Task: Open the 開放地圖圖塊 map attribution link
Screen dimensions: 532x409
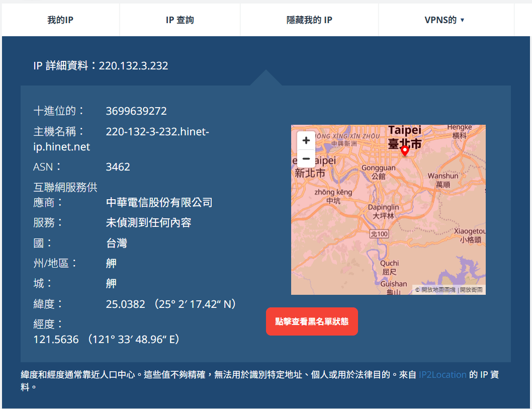Action: coord(438,290)
